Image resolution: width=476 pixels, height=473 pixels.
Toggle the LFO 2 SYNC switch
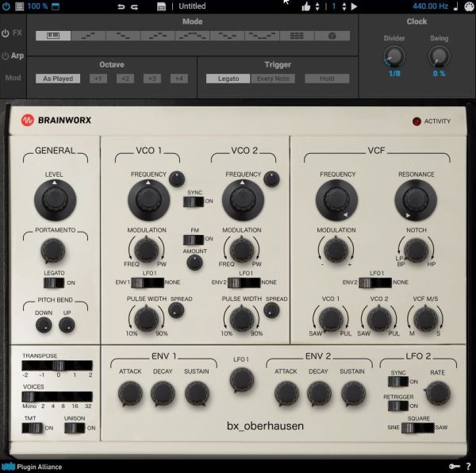click(x=398, y=382)
